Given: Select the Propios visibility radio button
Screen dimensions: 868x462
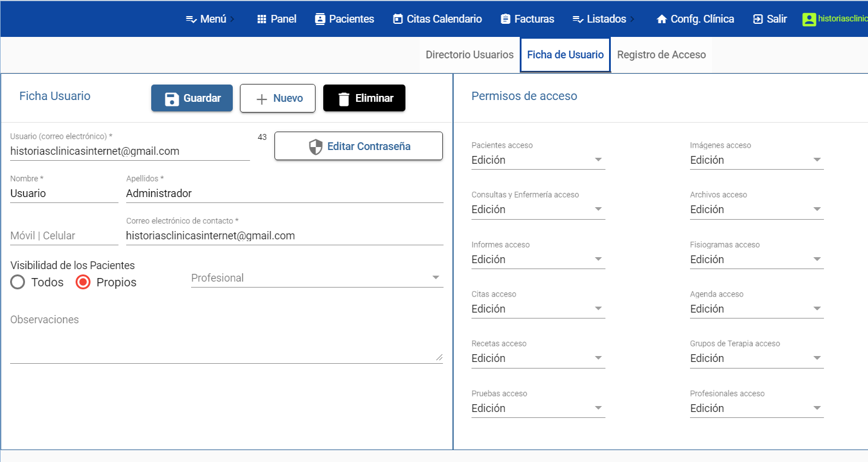Looking at the screenshot, I should (83, 282).
